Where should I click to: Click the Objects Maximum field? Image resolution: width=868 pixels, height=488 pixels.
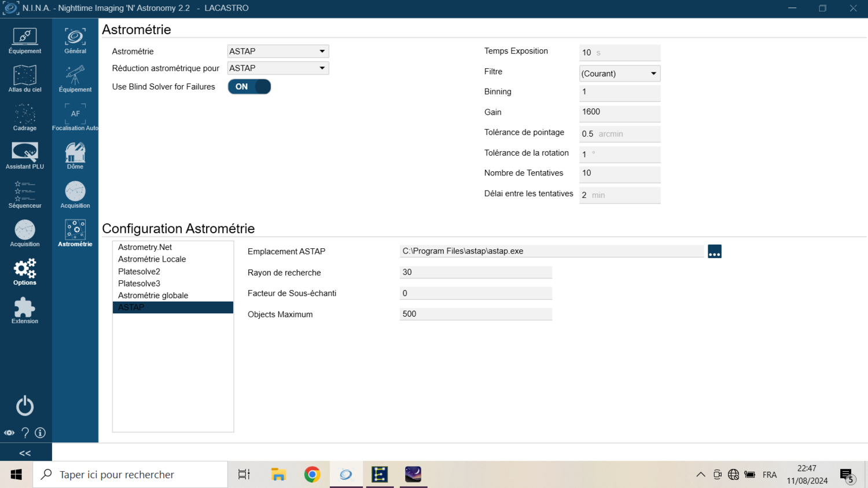(476, 314)
